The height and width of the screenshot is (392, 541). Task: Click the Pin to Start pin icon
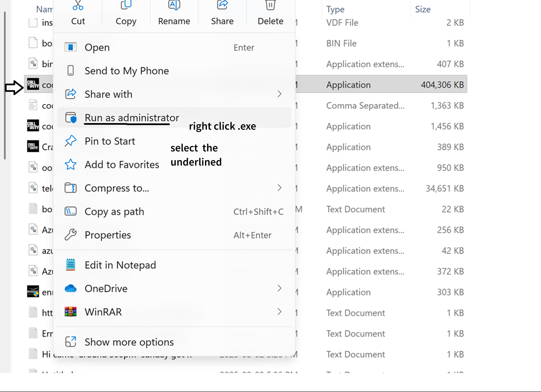70,141
